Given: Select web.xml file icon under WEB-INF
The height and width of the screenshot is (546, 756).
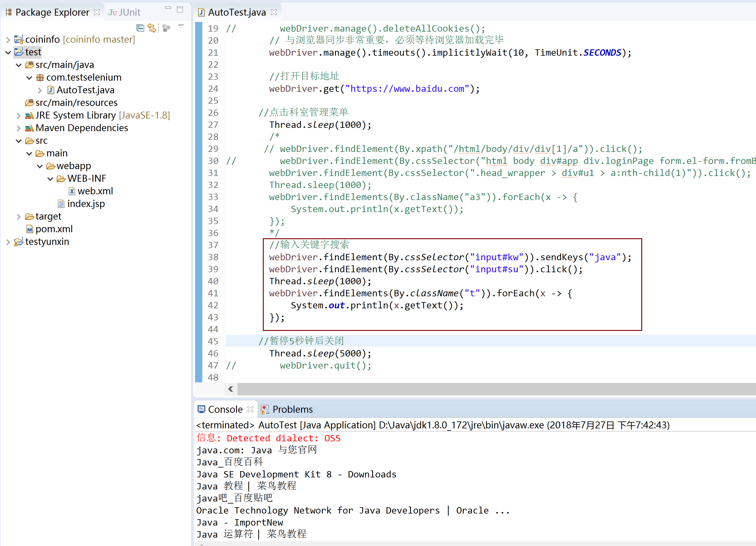Looking at the screenshot, I should click(72, 191).
